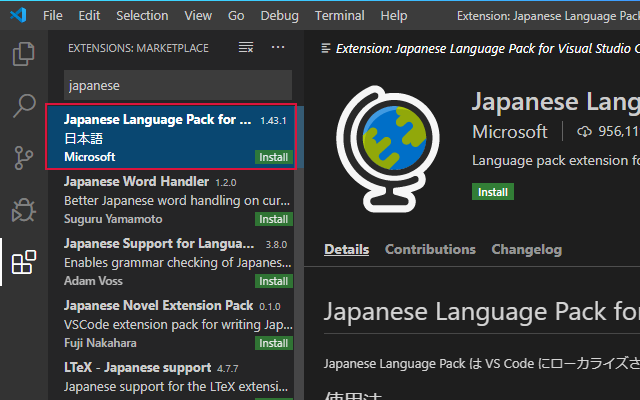Click the Suguru Yamamoto author name
Viewport: 640px width, 400px height.
(113, 219)
